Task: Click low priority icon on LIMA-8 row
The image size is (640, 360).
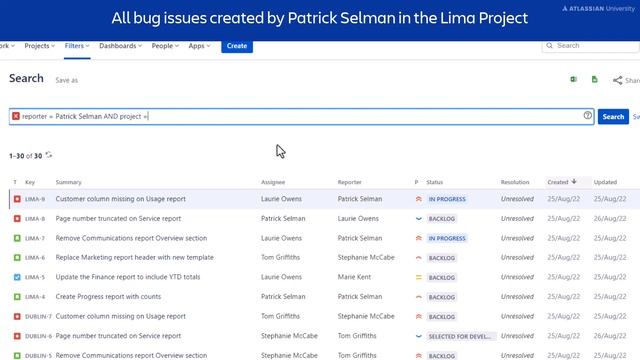Action: click(x=418, y=219)
